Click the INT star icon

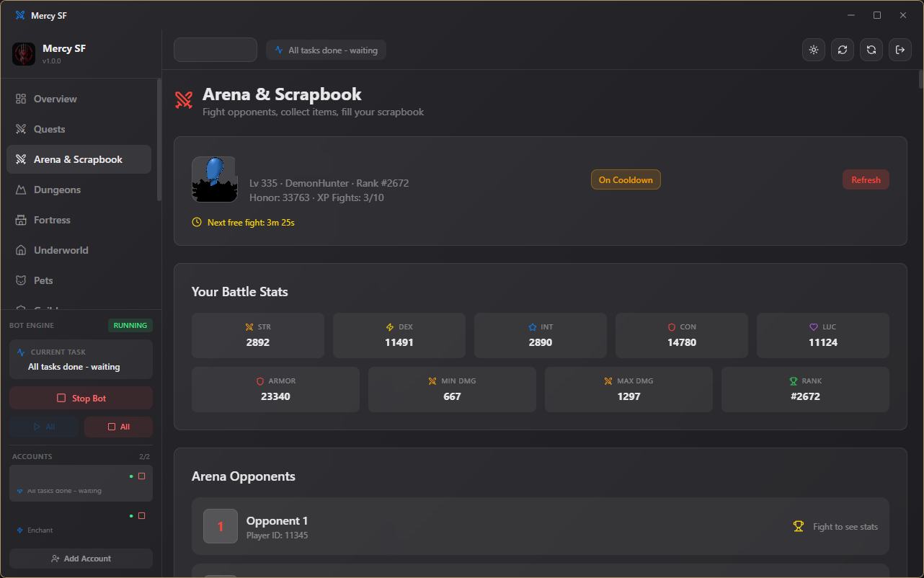(x=532, y=327)
